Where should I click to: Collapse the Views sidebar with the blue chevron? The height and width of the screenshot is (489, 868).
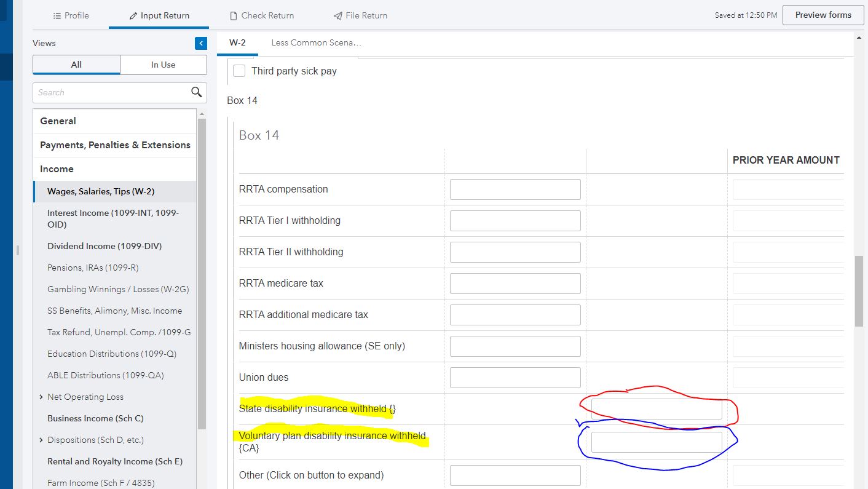200,43
